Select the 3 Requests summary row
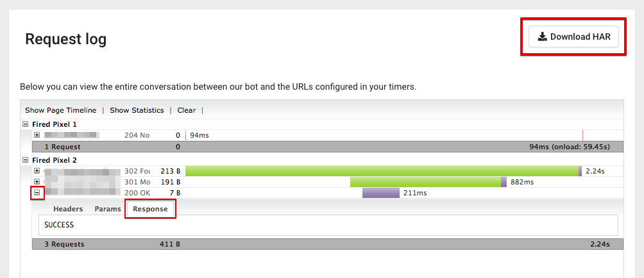 [x=322, y=244]
